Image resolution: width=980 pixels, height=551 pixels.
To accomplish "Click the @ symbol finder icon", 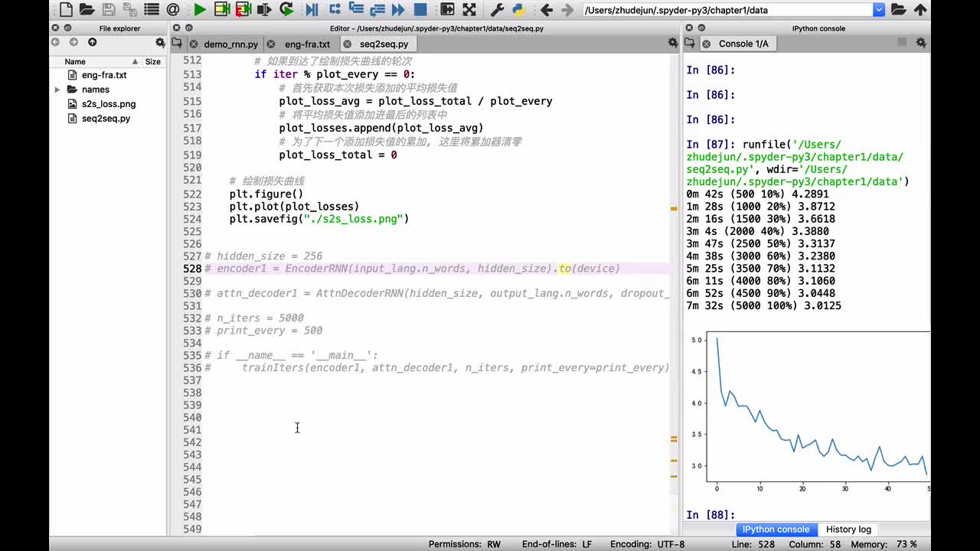I will coord(173,10).
